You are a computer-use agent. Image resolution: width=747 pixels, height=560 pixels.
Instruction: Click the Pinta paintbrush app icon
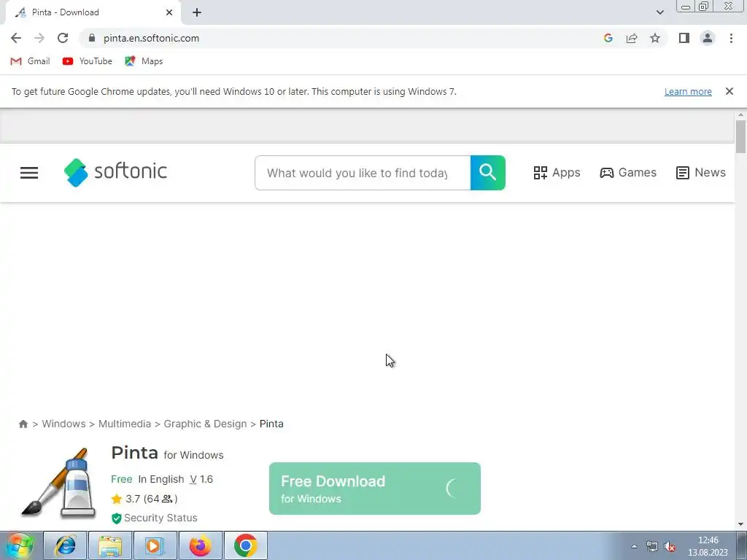point(58,483)
